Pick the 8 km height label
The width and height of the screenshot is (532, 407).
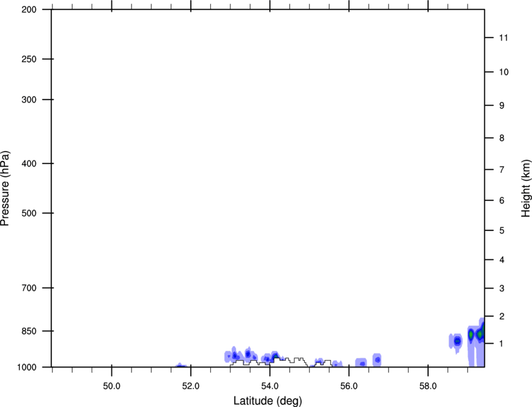(x=502, y=138)
